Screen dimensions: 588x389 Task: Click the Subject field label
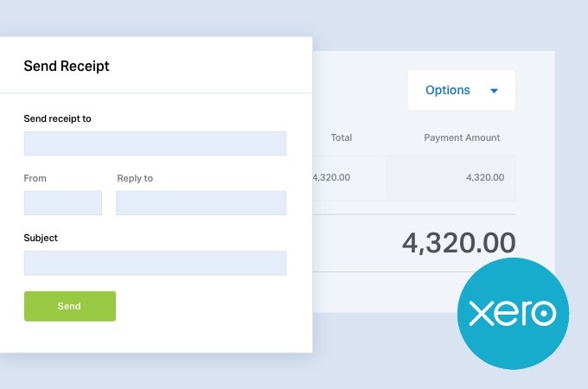[41, 238]
